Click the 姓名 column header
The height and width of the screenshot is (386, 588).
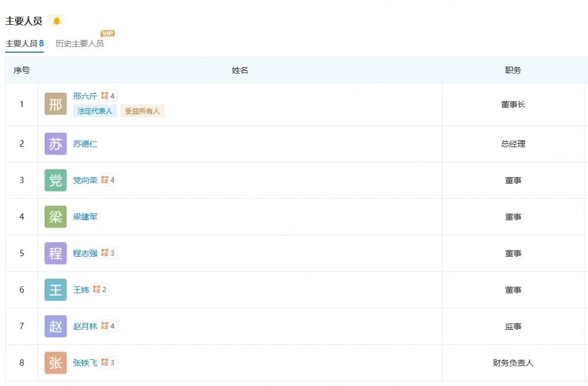pos(240,70)
